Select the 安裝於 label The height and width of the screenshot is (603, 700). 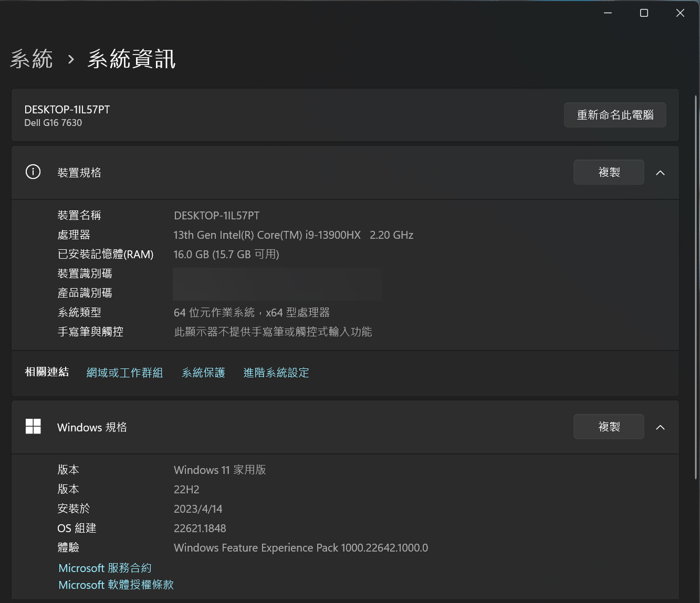(x=74, y=509)
